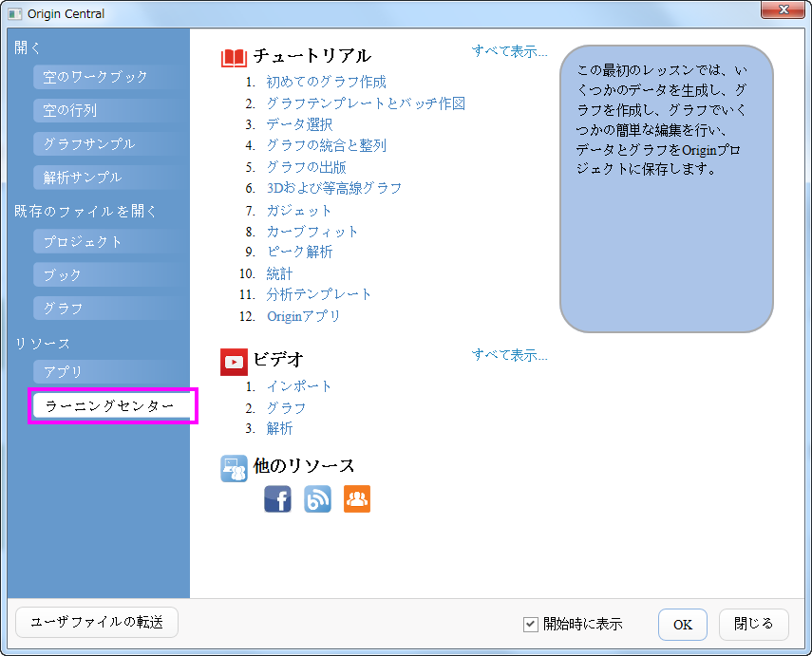Open the 統計 tutorial

coord(279,273)
